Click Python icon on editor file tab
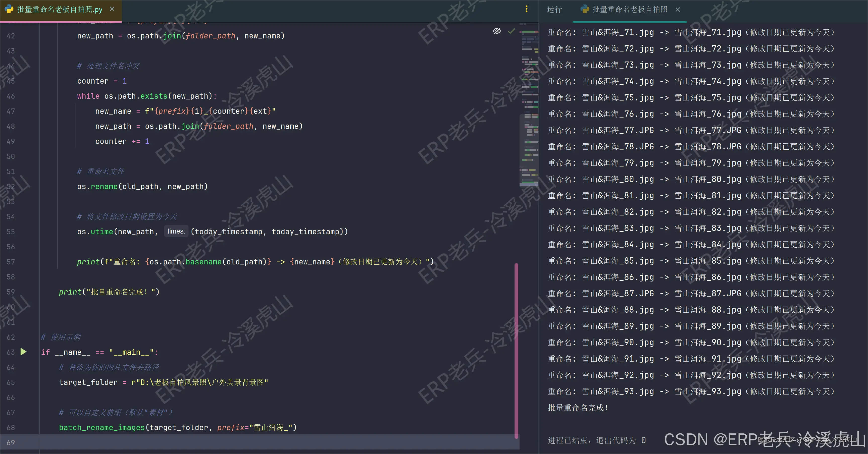Screen dimensions: 868x454 9,9
